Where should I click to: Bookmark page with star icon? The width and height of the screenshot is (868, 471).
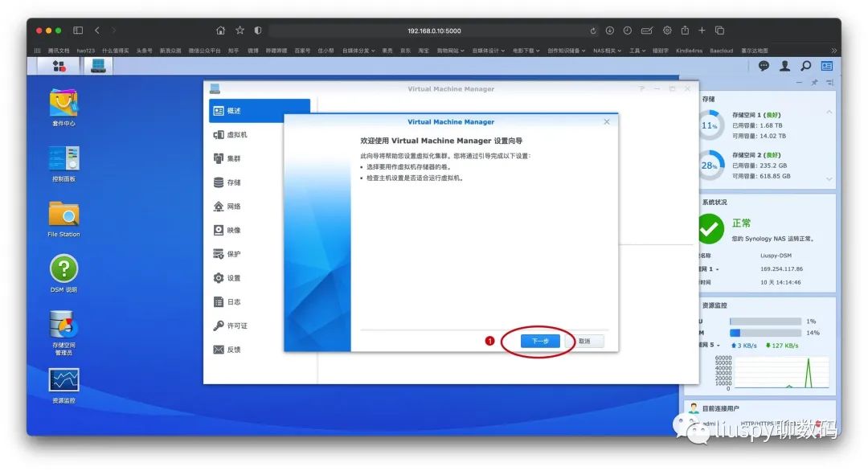(x=240, y=31)
